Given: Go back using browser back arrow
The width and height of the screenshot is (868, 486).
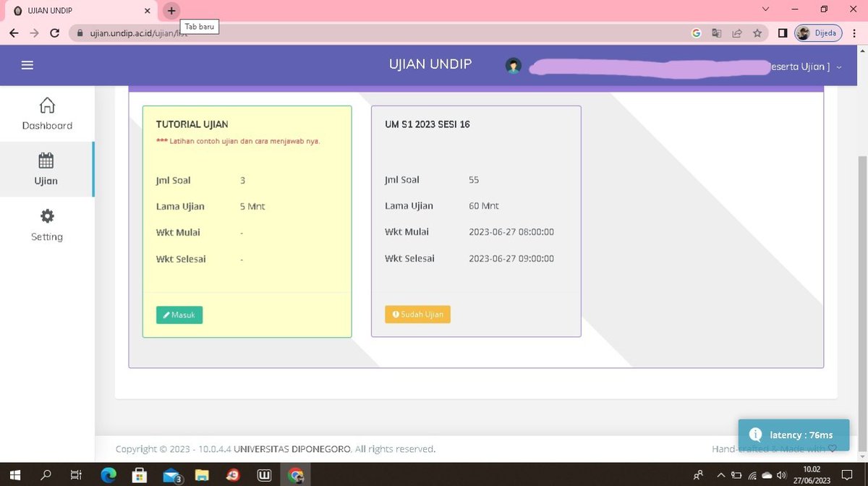Looking at the screenshot, I should (14, 33).
